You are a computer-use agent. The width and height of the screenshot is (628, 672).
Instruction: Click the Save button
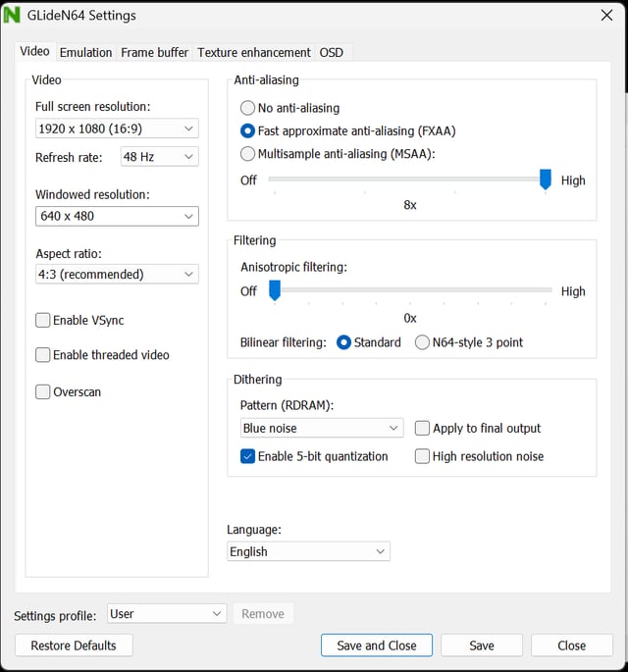(482, 646)
